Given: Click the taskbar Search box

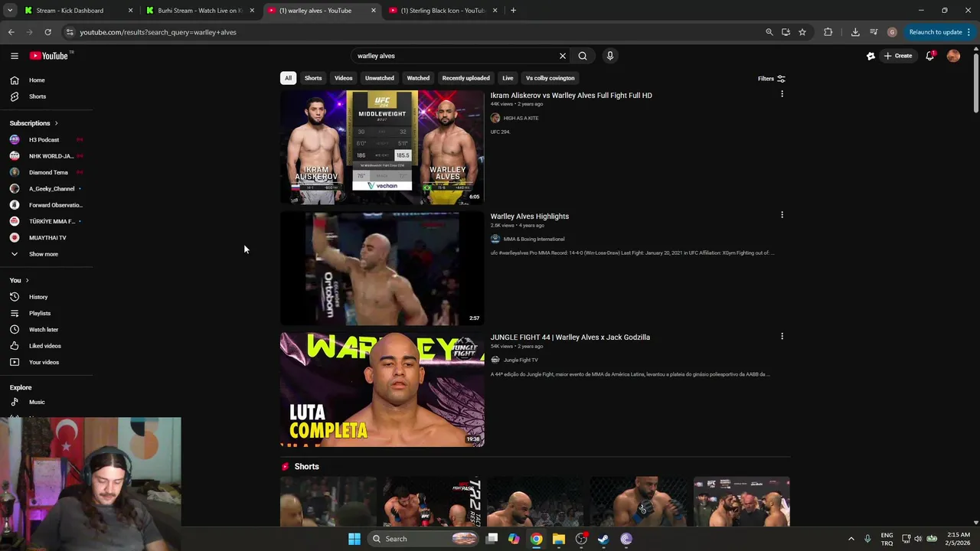Looking at the screenshot, I should (423, 539).
